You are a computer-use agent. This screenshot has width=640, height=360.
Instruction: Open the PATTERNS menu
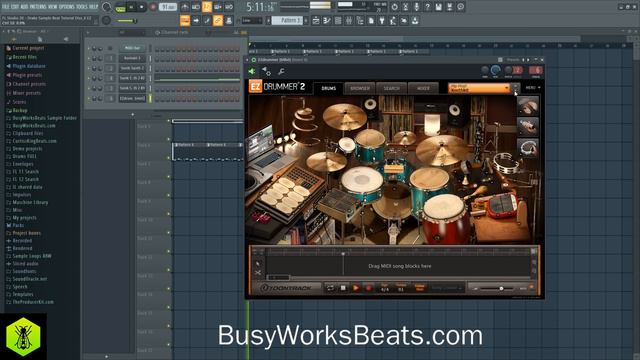38,7
